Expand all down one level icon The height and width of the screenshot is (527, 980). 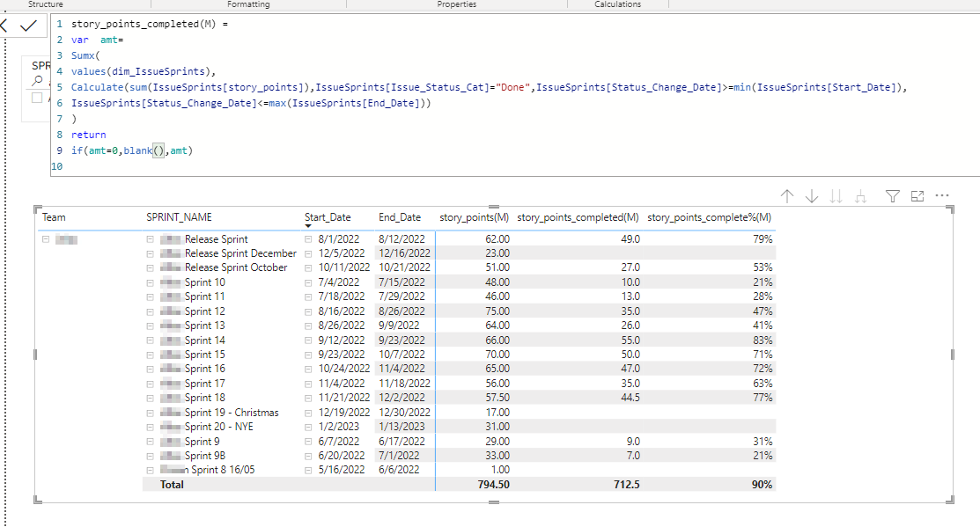point(860,197)
